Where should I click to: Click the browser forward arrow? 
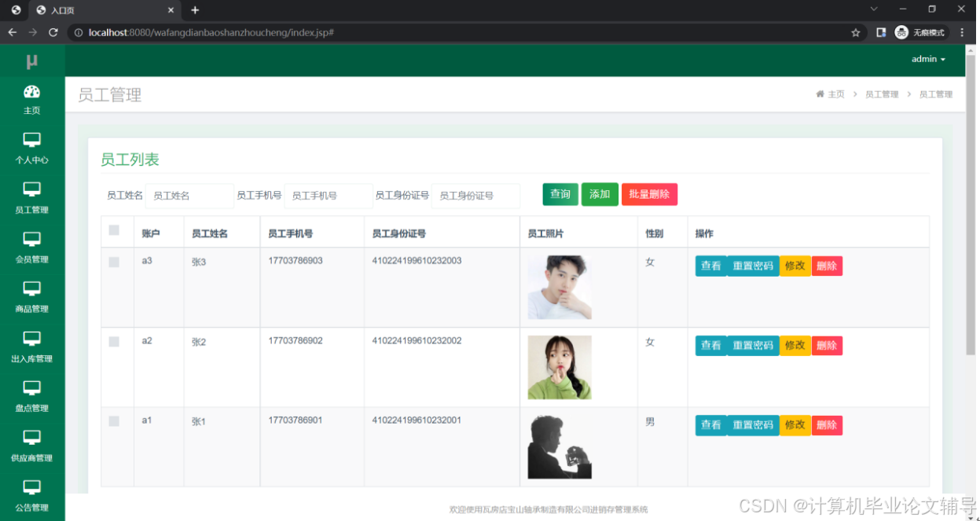(x=32, y=32)
